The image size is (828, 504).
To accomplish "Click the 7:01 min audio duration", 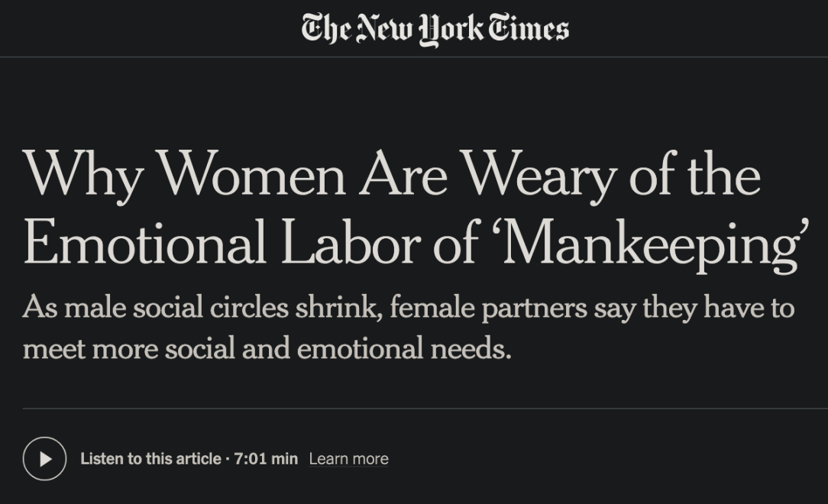I will tap(266, 459).
